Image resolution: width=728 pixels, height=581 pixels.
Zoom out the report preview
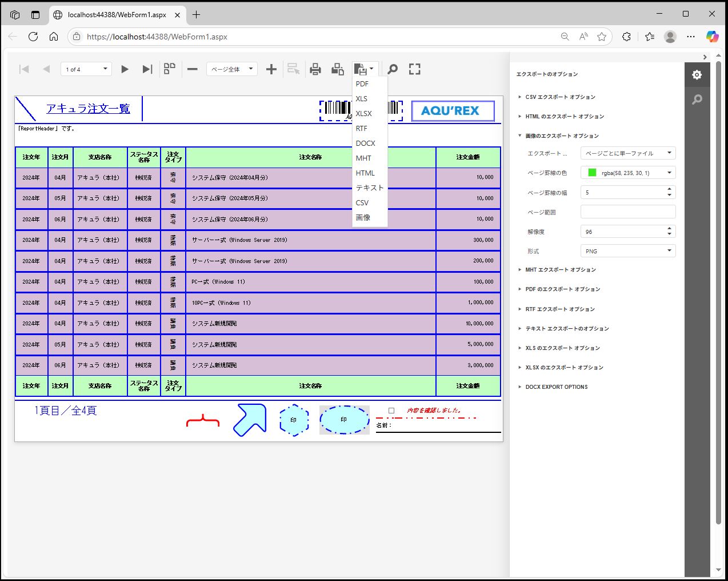[x=193, y=69]
